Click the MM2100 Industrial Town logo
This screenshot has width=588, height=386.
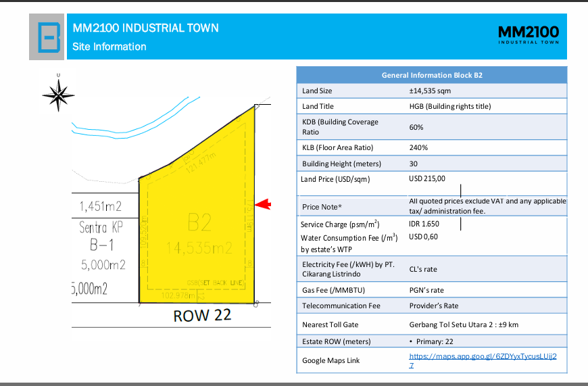pos(529,35)
